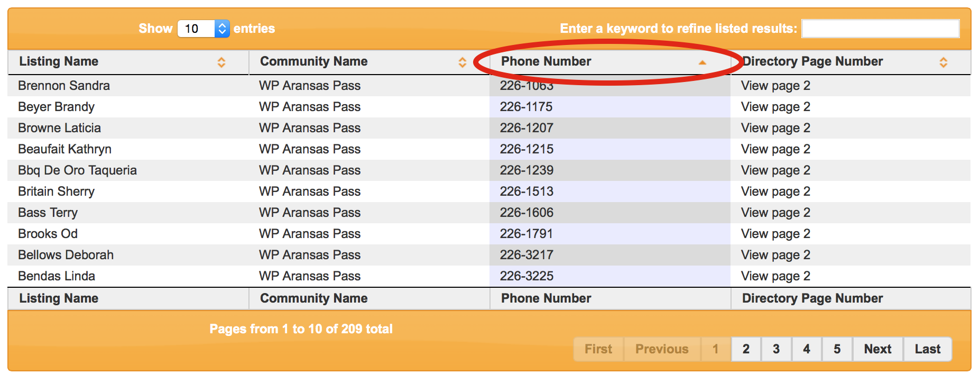Sort by Directory Page Number arrows
Screen dimensions: 980x383
click(943, 62)
